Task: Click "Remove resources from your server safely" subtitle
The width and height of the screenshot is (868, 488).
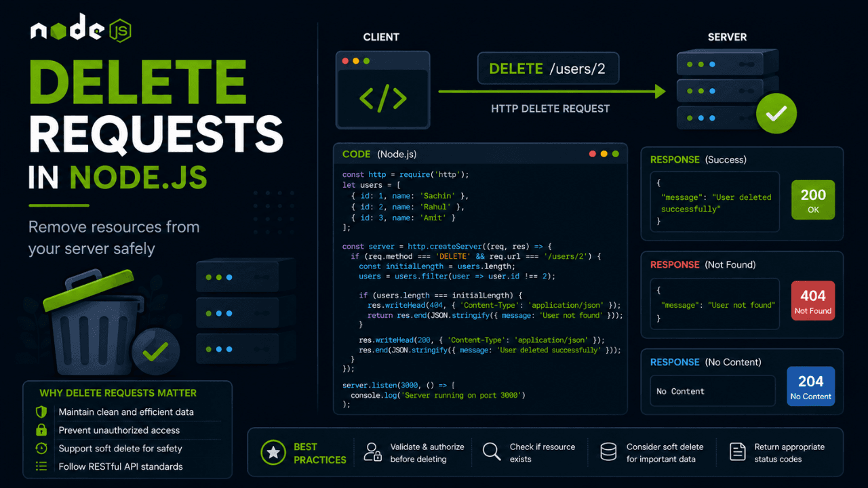Action: tap(114, 238)
